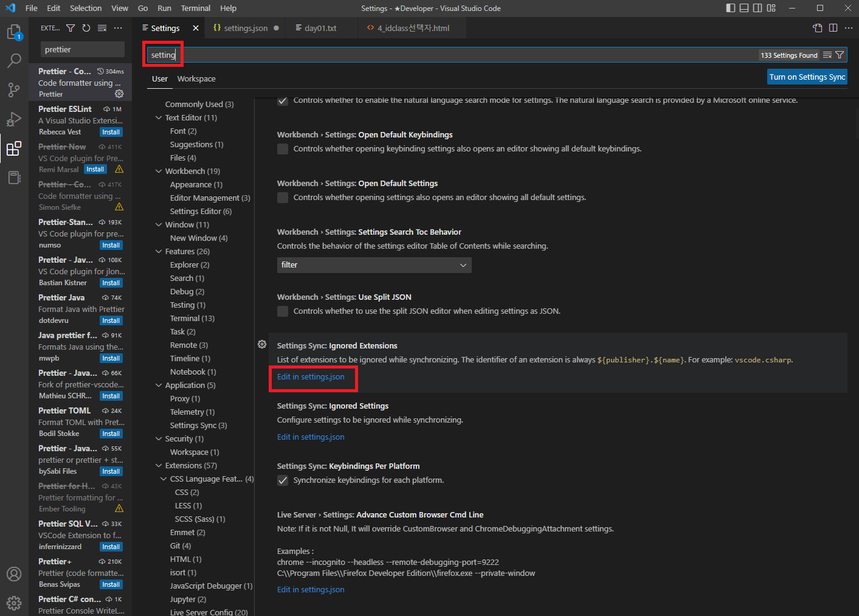
Task: Edit Ignored Settings in settings.json
Action: pos(311,437)
